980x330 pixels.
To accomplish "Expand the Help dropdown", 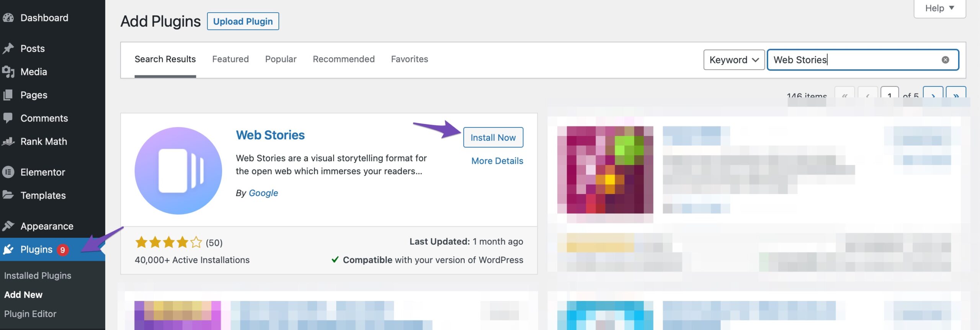I will [939, 8].
